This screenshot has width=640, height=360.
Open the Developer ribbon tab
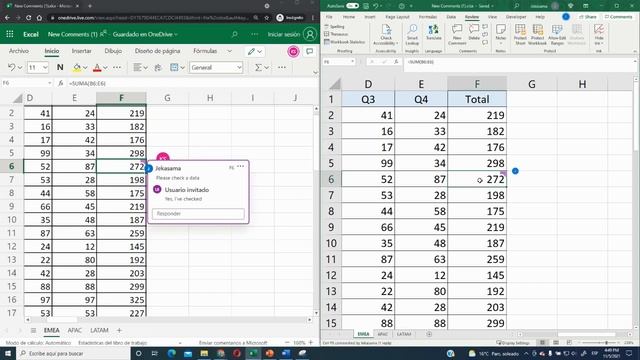(x=516, y=17)
